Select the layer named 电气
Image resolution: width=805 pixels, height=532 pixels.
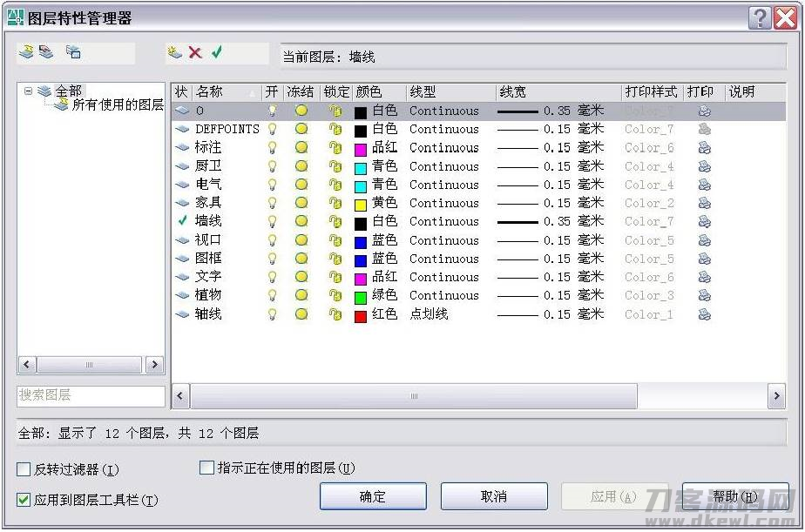tap(208, 185)
